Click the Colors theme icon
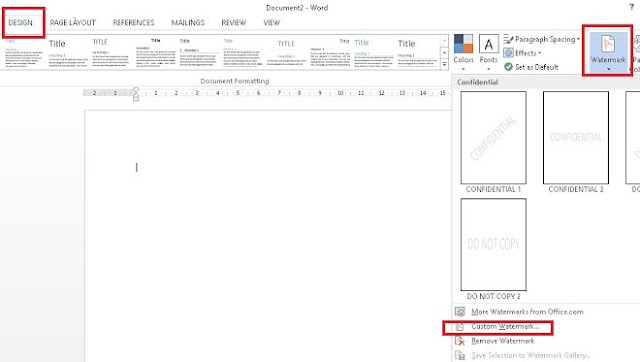This screenshot has width=640, height=362. coord(463,44)
